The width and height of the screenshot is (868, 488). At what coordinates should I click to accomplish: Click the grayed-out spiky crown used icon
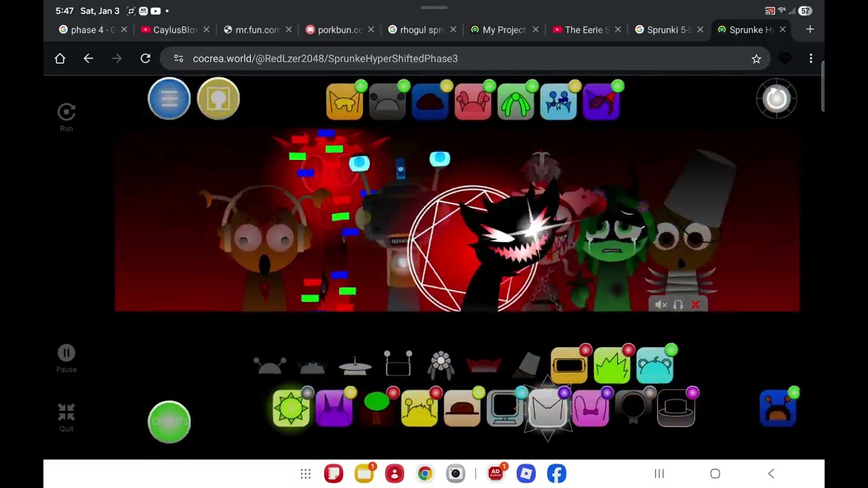313,367
